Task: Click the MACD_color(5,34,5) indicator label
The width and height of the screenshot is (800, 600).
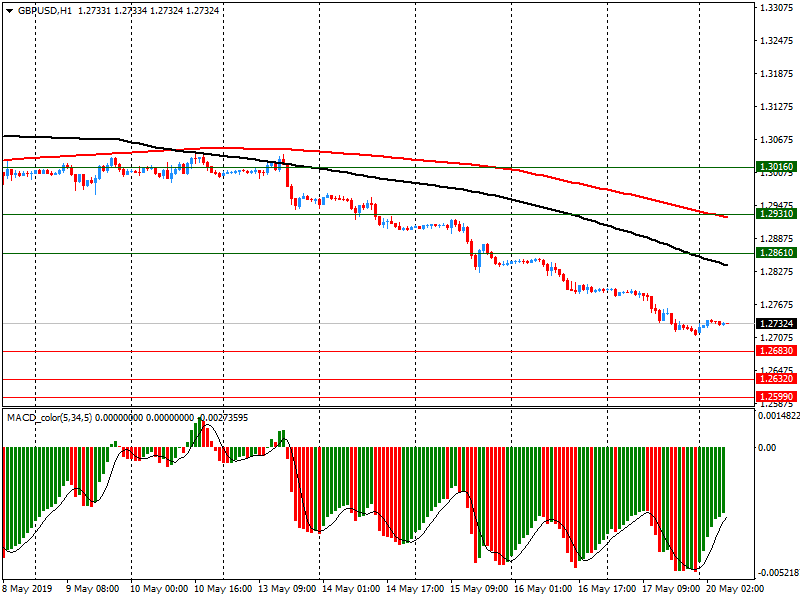Action: 49,417
